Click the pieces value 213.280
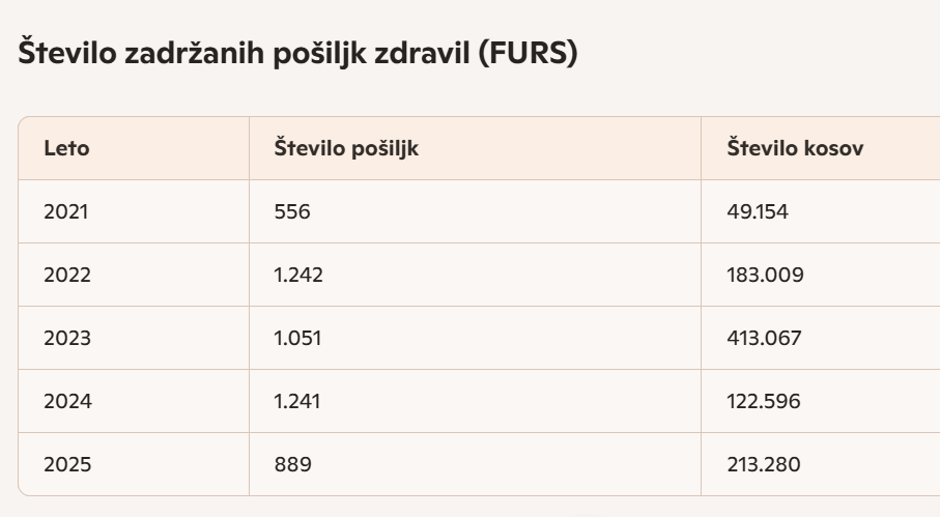 tap(764, 464)
